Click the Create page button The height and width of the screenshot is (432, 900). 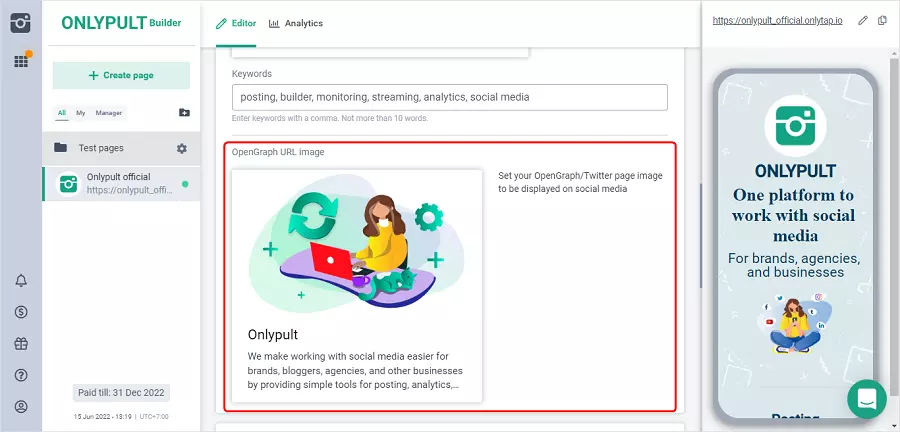(121, 75)
